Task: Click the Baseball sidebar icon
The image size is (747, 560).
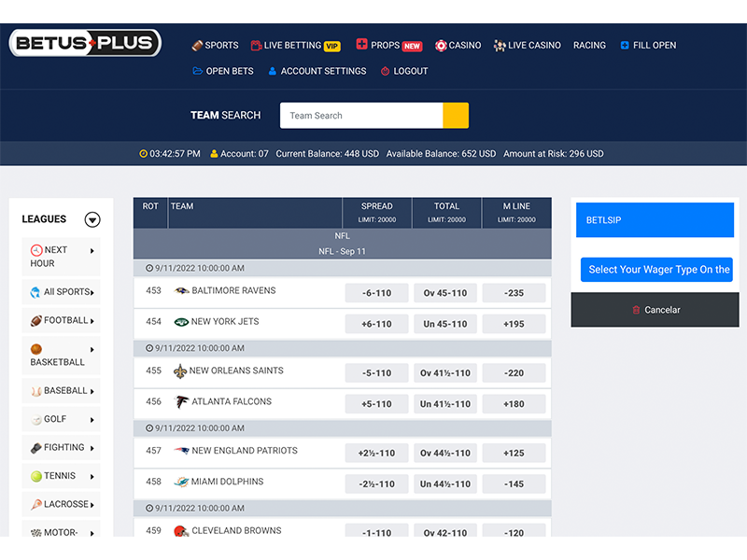Action: tap(36, 391)
